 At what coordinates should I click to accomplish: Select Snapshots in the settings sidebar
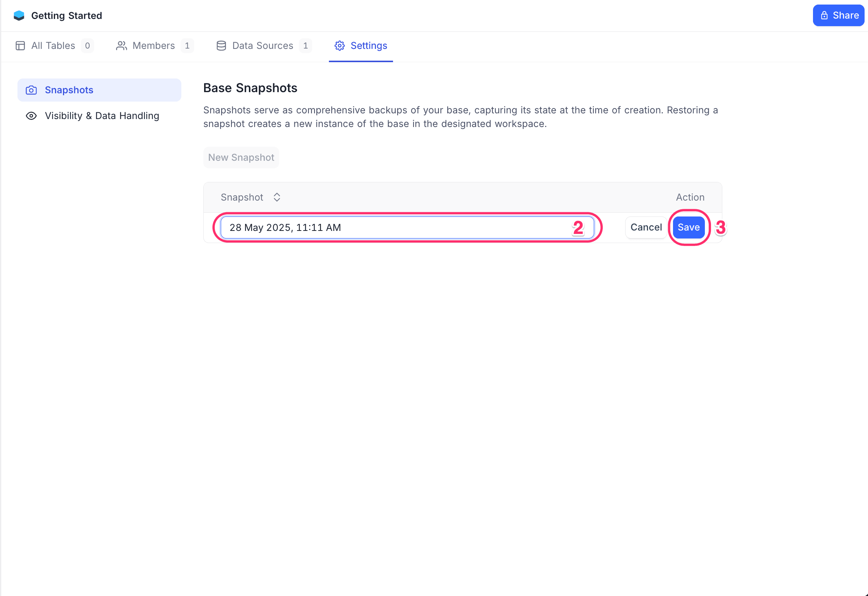(69, 90)
